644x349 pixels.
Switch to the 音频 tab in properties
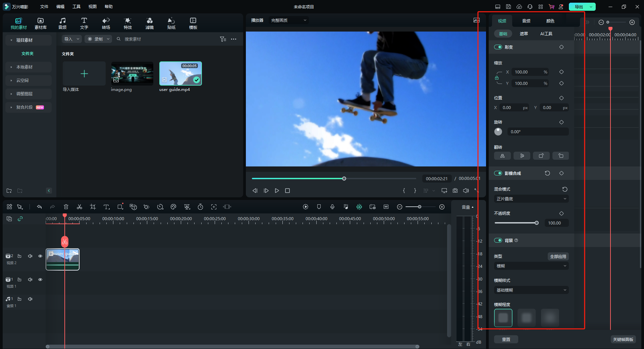(x=526, y=21)
